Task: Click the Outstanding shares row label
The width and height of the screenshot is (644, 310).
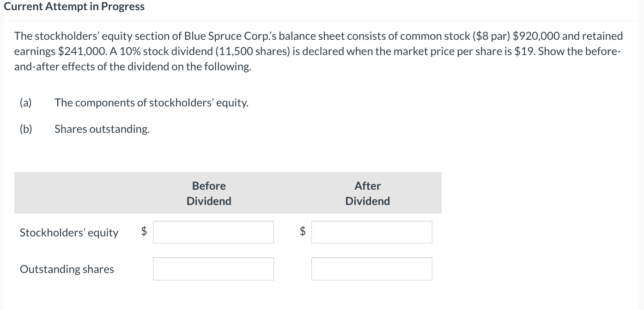Action: point(67,269)
